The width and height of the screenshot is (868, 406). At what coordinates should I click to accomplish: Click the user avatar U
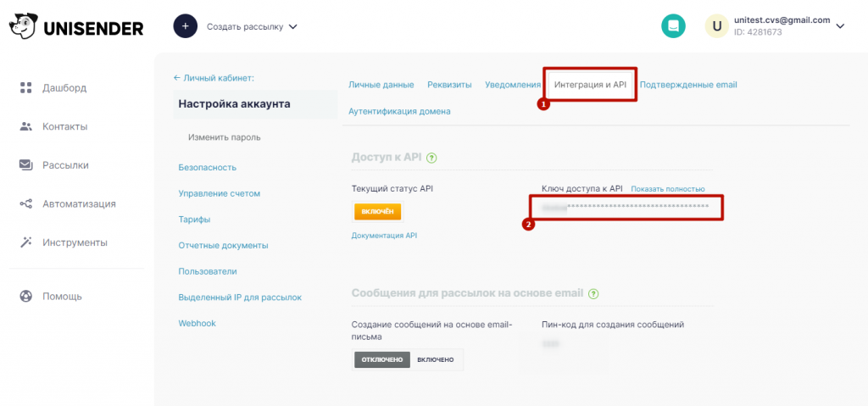tap(717, 26)
